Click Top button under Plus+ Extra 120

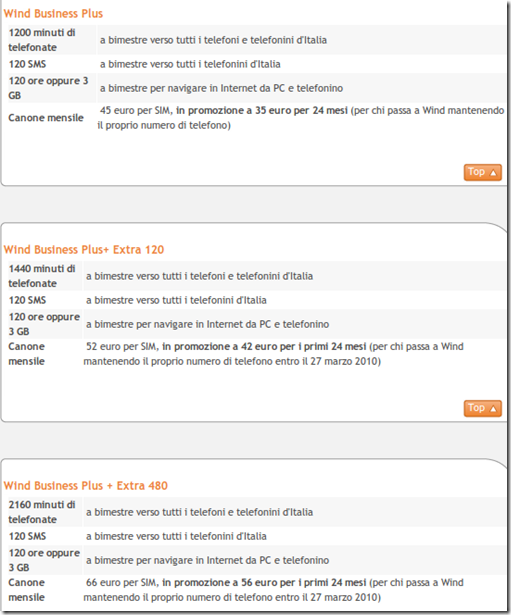[482, 408]
